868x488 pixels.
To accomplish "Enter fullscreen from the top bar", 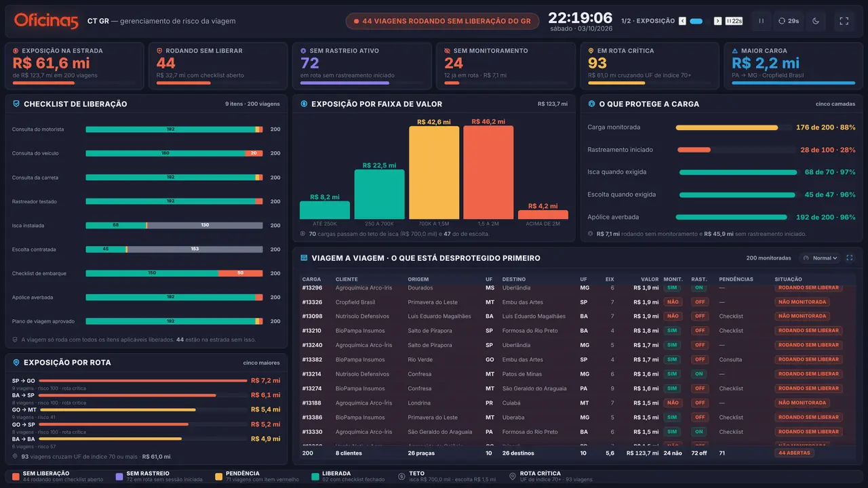I will [844, 21].
